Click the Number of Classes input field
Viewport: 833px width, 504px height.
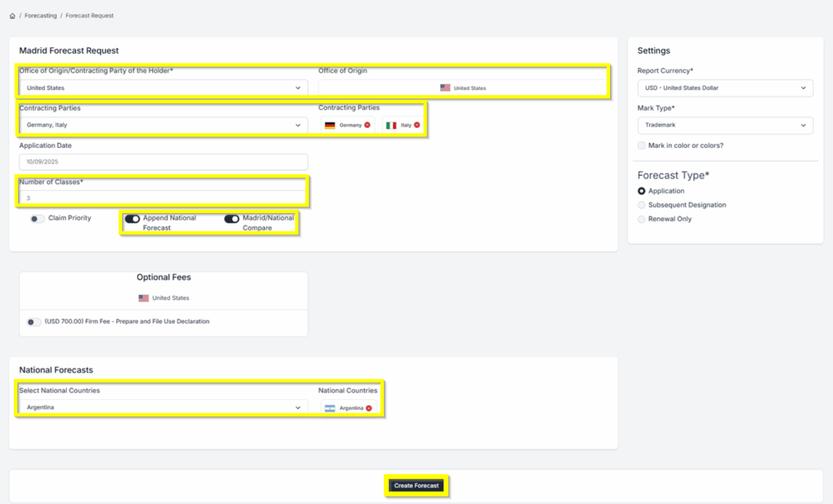[163, 198]
